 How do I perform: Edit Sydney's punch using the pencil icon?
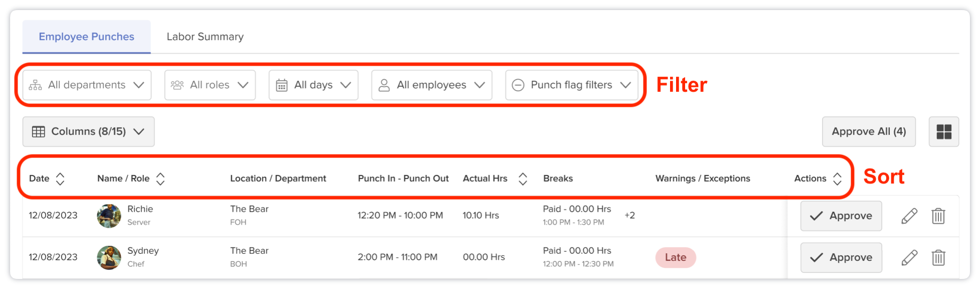pos(909,258)
